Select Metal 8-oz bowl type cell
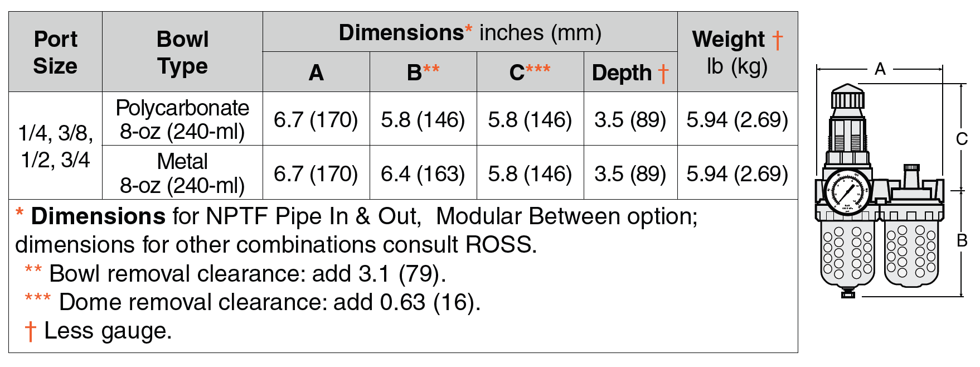This screenshot has height=367, width=980. coord(182,172)
